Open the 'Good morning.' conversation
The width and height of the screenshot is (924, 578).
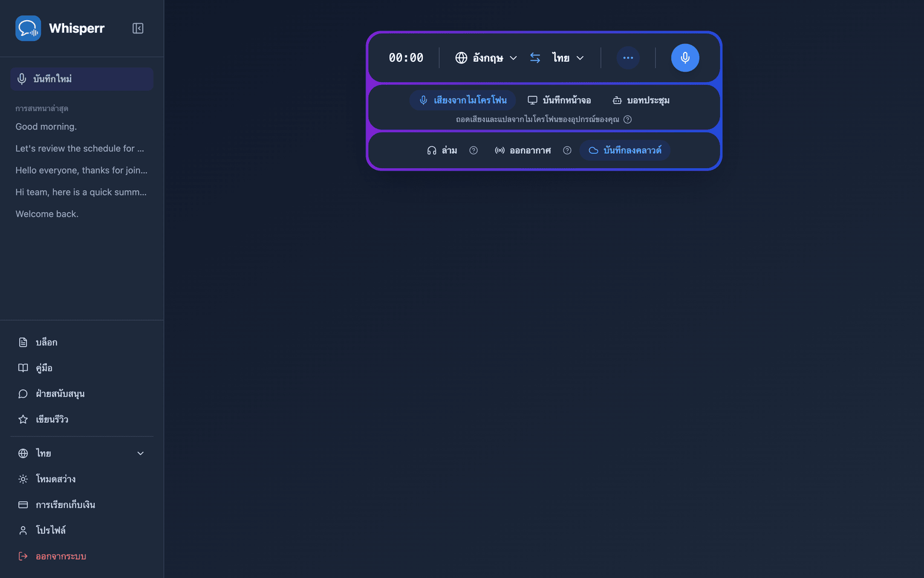(82, 127)
